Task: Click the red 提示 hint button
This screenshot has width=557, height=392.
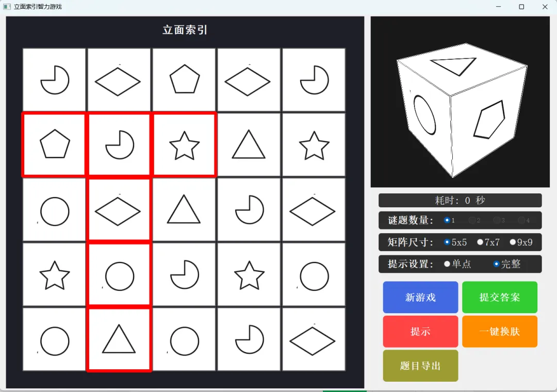Action: pyautogui.click(x=421, y=331)
